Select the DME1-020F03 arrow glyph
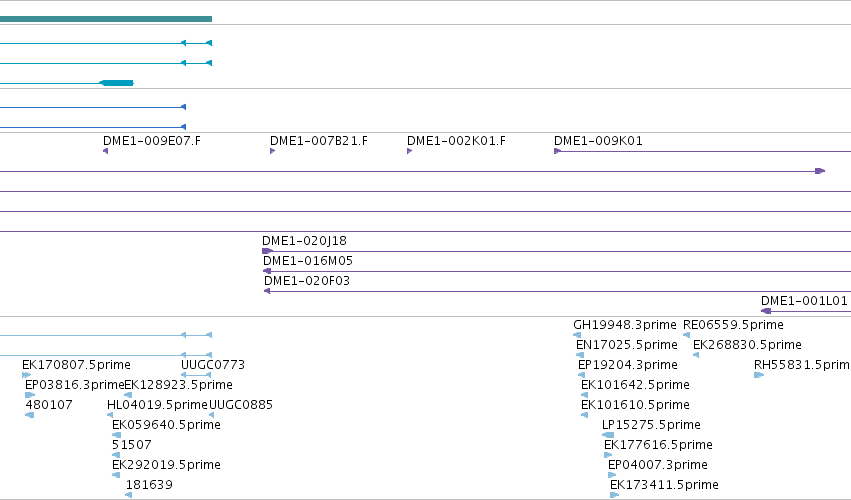This screenshot has width=851, height=500. 267,291
